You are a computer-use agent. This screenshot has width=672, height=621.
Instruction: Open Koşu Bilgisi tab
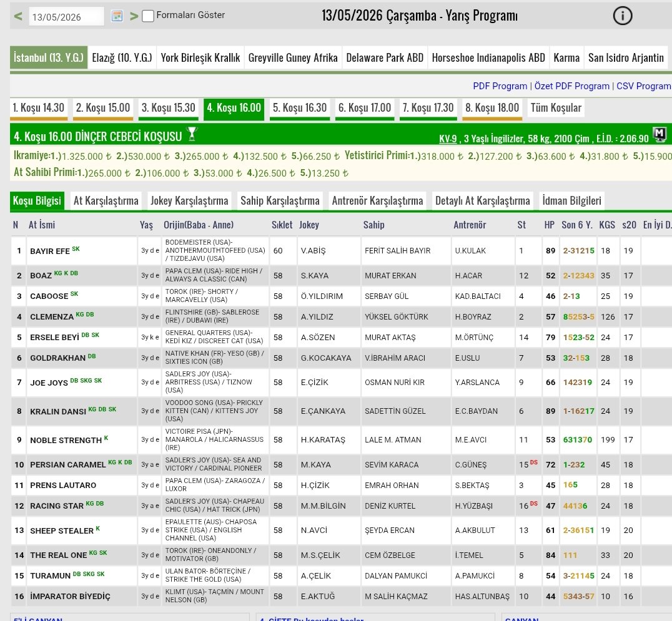tap(37, 201)
